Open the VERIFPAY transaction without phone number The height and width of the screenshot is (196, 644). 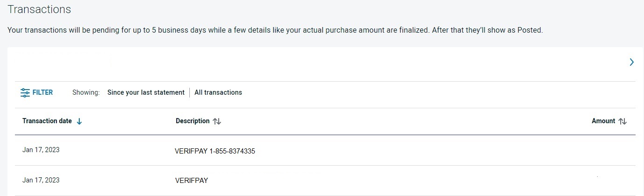(x=192, y=181)
